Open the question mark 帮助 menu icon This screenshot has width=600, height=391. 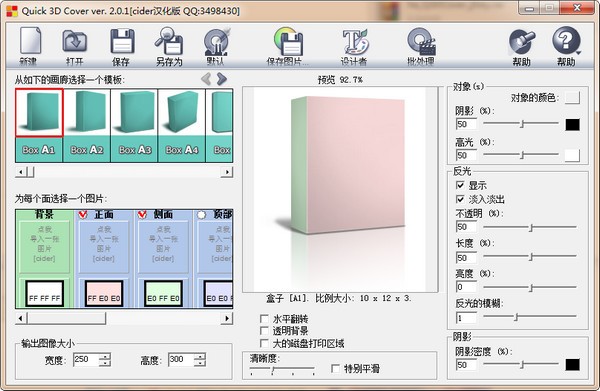566,47
